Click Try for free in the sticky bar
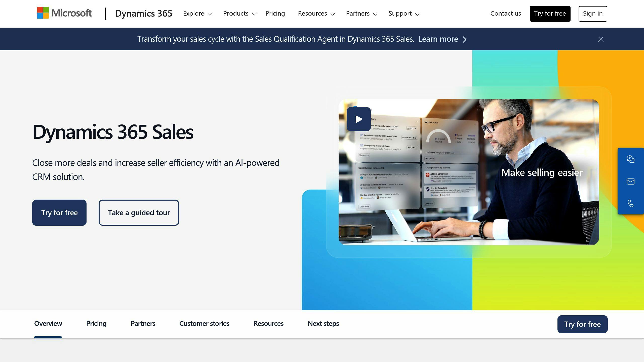The width and height of the screenshot is (644, 362). [x=582, y=324]
